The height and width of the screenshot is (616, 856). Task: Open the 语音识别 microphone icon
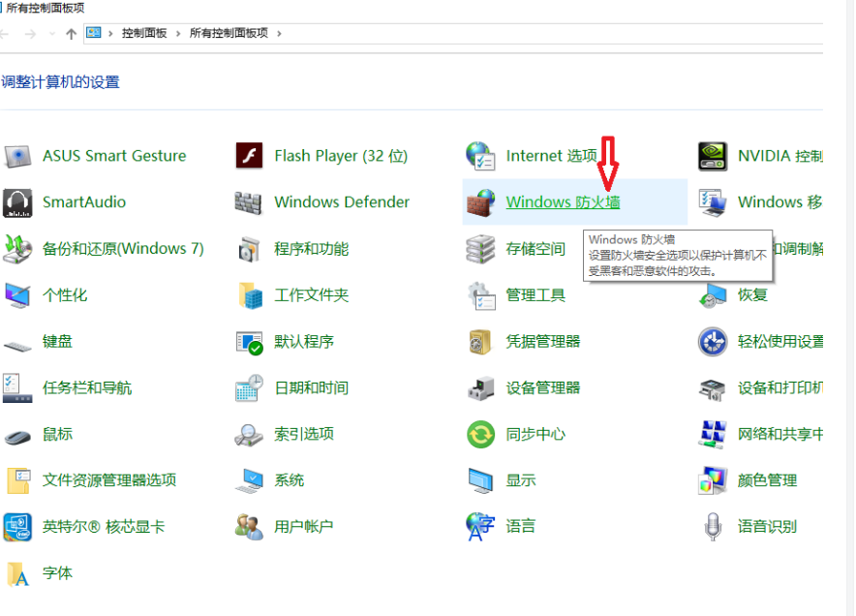(x=713, y=527)
